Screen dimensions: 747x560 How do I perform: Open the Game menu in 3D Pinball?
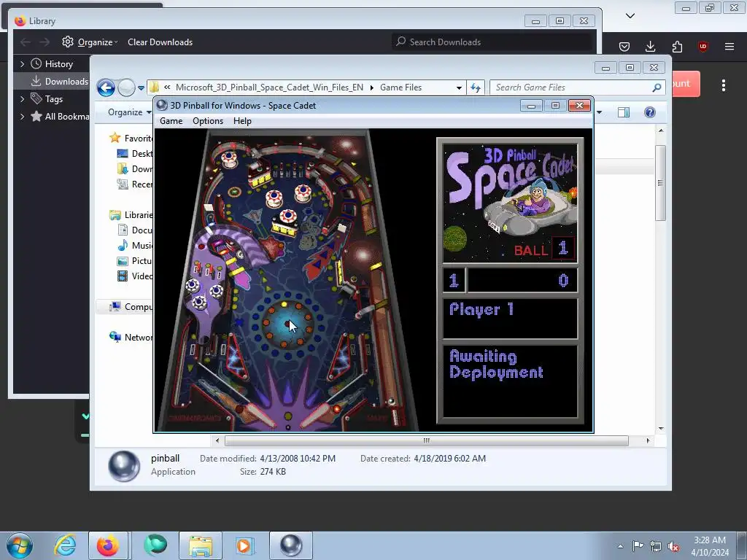coord(171,121)
